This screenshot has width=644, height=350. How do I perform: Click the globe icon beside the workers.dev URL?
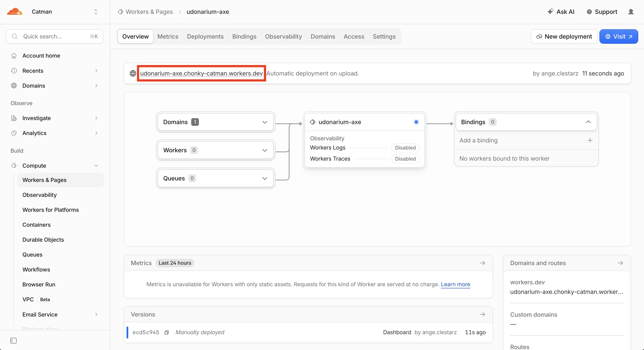tap(133, 73)
